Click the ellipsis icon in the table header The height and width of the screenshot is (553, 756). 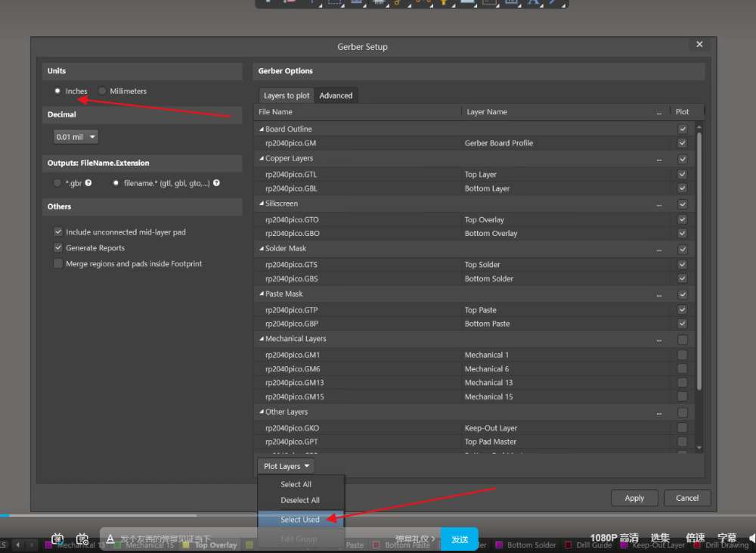[659, 113]
